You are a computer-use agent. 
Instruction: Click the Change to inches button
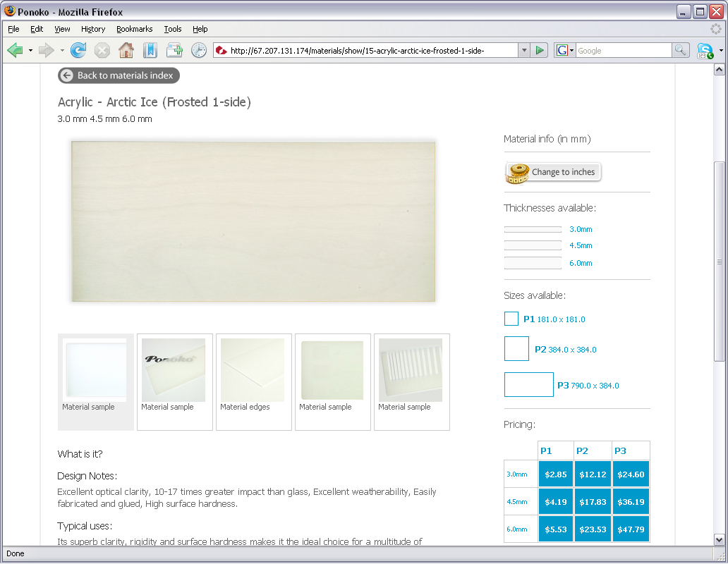click(553, 172)
